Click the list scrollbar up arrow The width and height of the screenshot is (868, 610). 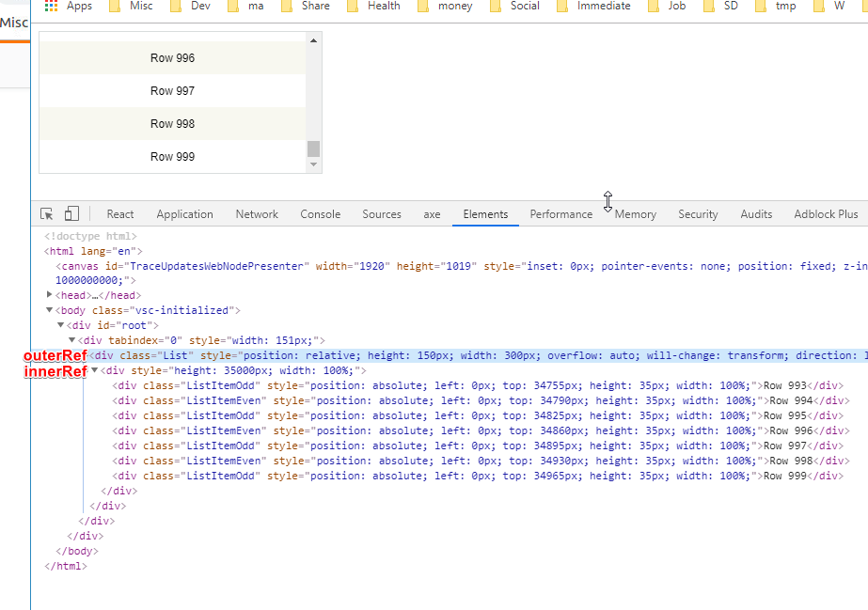pos(314,39)
